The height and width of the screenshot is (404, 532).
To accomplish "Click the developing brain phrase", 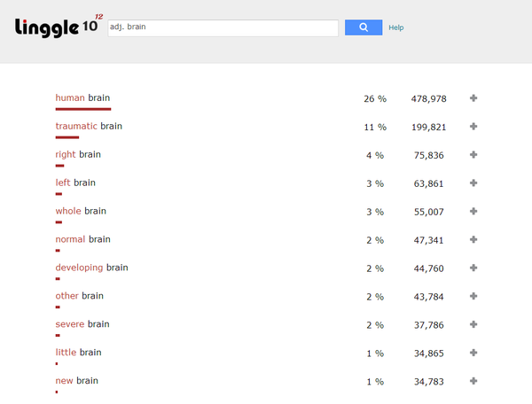I will [x=91, y=268].
